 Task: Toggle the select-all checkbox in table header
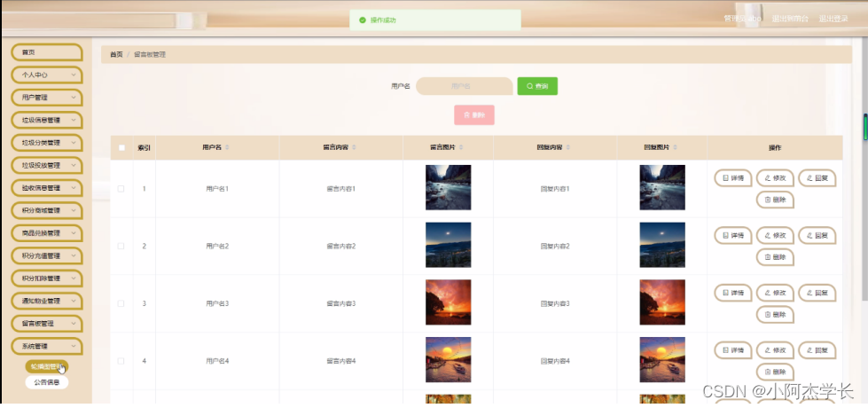click(x=121, y=148)
